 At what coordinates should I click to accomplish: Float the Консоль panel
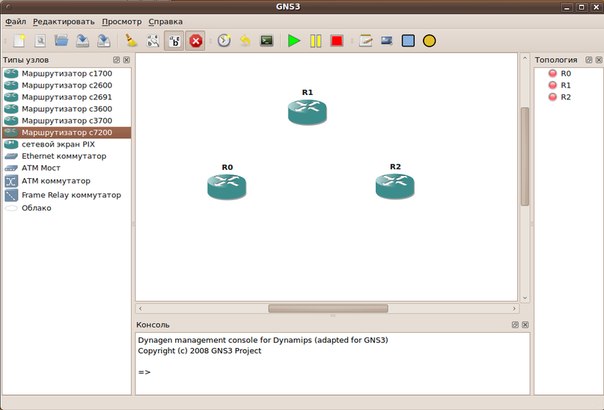click(515, 325)
